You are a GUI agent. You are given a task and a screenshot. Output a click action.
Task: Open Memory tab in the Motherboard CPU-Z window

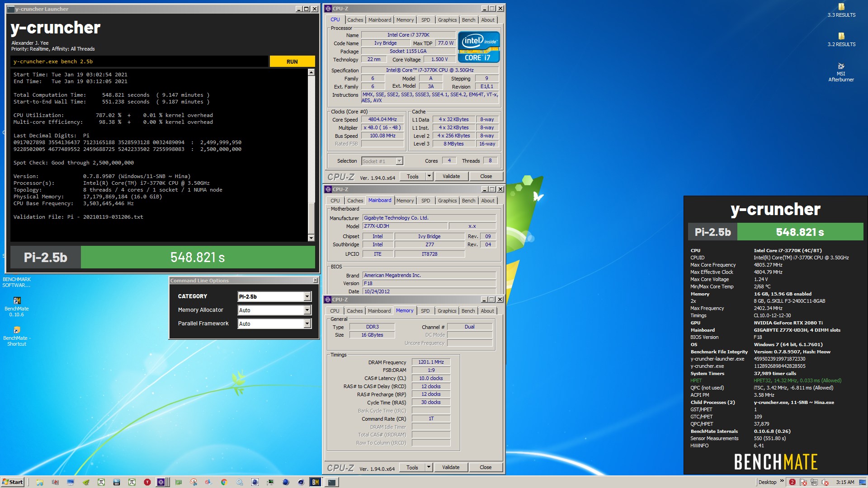[405, 201]
